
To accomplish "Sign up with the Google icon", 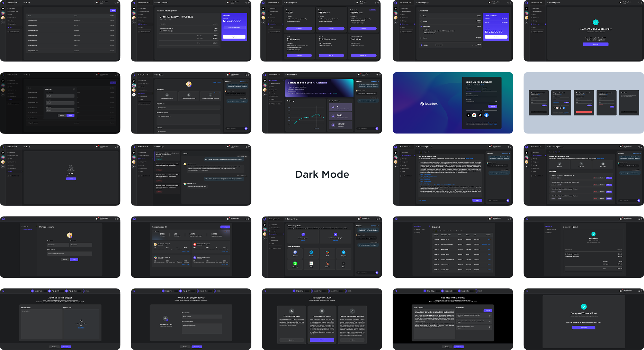I will (x=474, y=115).
